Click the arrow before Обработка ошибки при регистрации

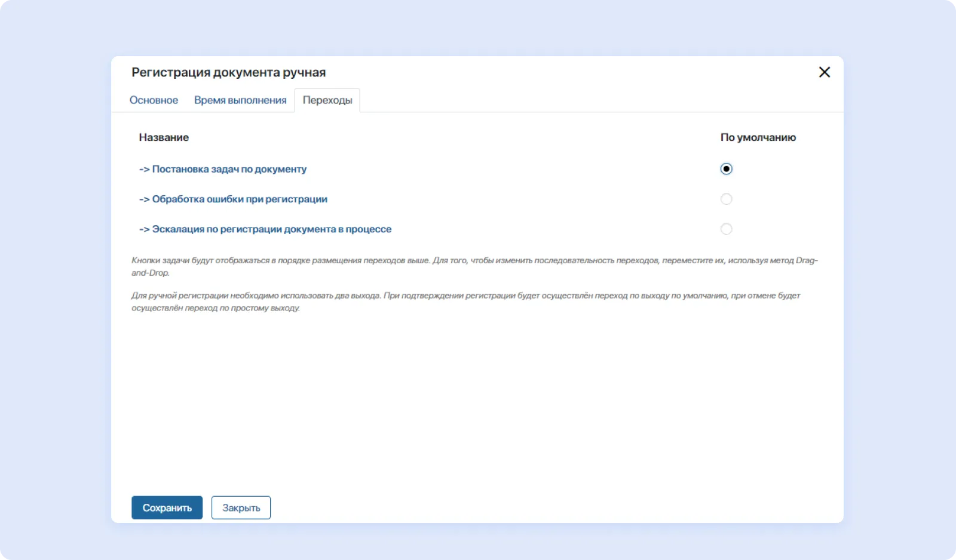(x=144, y=199)
